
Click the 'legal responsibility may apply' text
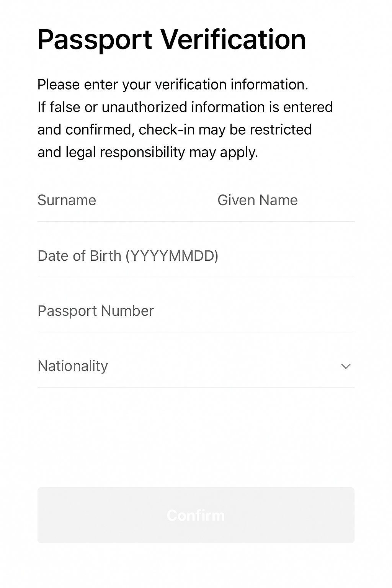pyautogui.click(x=148, y=152)
